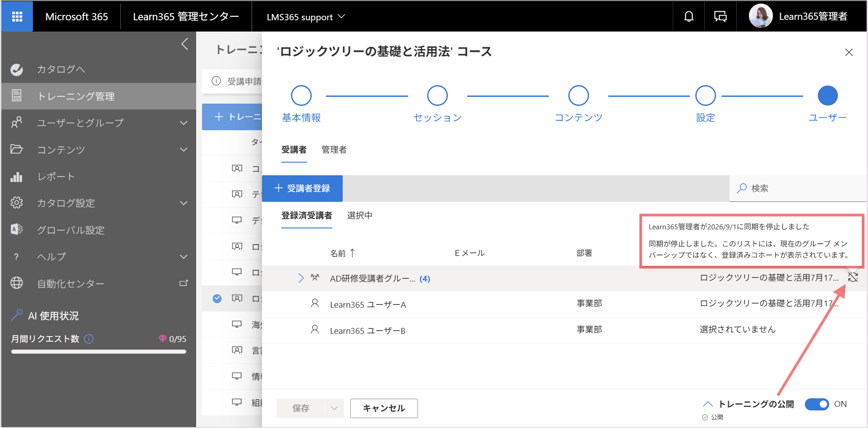Uncheck the selected training row checkmark
868x428 pixels.
(217, 298)
